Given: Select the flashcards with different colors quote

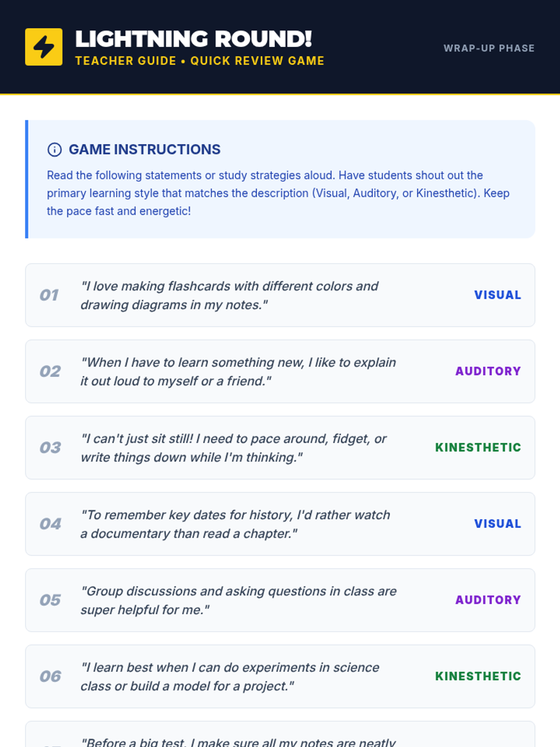Looking at the screenshot, I should click(x=229, y=295).
